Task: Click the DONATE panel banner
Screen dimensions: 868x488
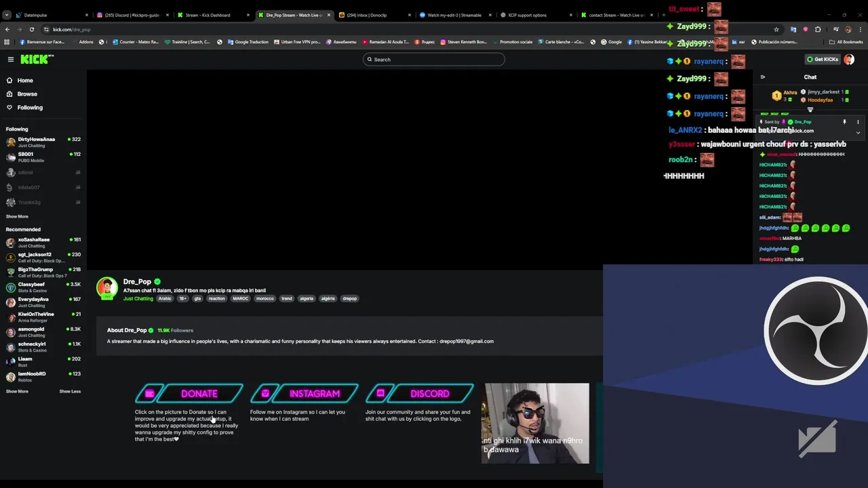Action: coord(189,393)
